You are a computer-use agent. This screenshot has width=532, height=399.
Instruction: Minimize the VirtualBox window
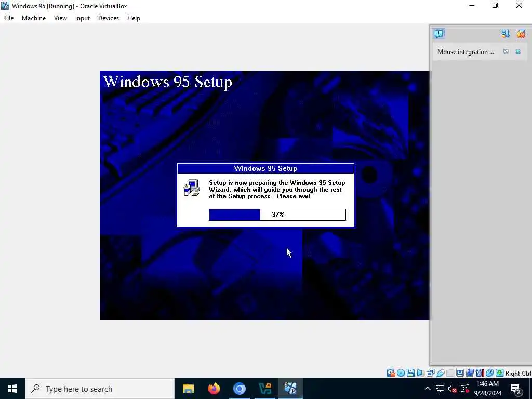[x=472, y=6]
